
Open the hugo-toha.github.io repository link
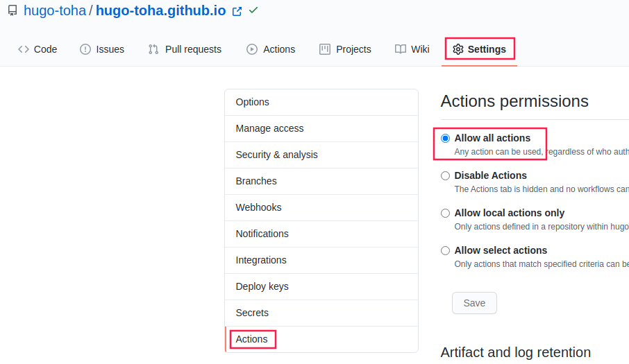161,10
